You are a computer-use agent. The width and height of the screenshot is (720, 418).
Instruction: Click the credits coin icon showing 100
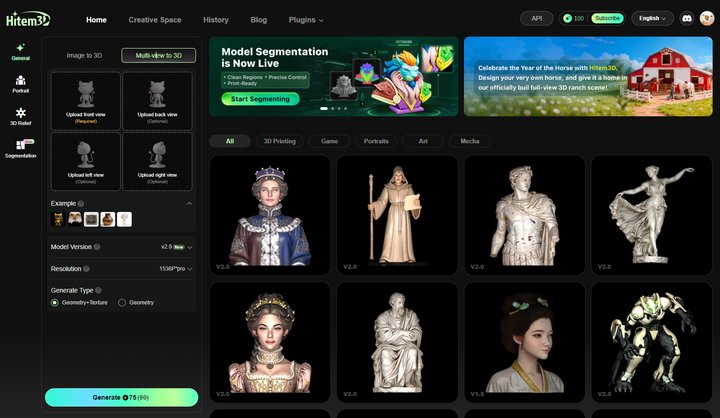click(568, 18)
